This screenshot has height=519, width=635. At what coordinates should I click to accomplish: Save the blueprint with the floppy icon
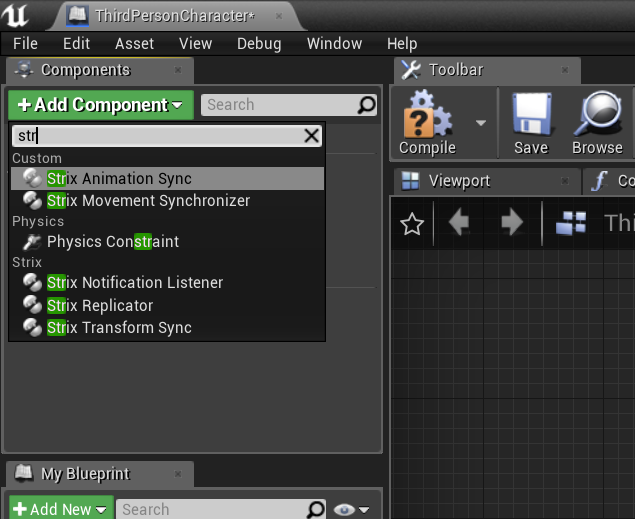[x=531, y=114]
